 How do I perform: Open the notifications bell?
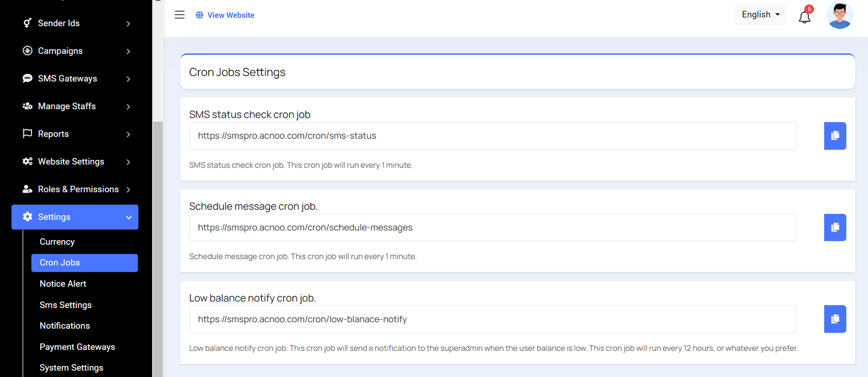(x=805, y=17)
